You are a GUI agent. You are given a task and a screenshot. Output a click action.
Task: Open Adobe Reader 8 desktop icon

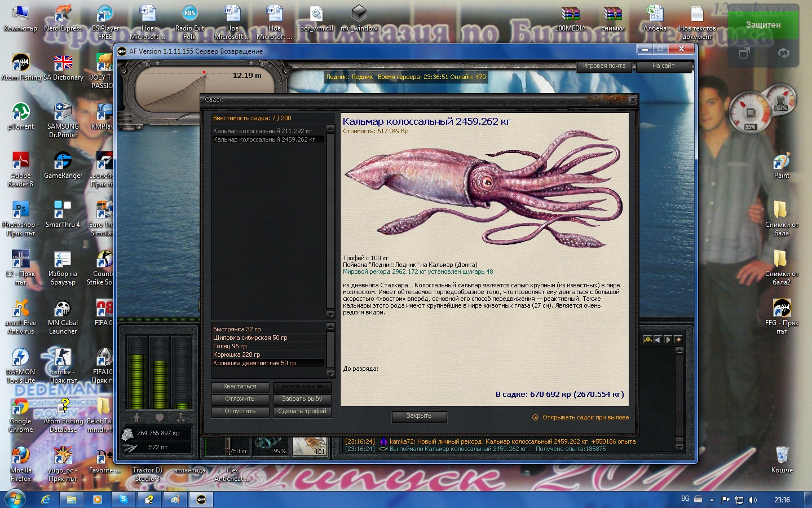pos(21,169)
